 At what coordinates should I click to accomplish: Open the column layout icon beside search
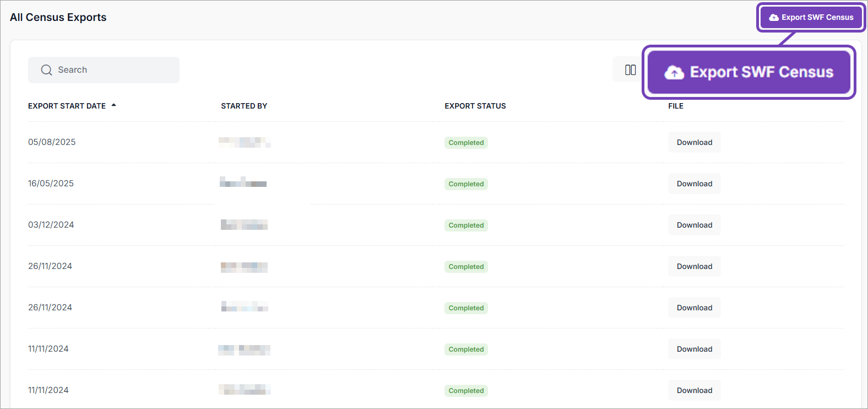[x=630, y=70]
